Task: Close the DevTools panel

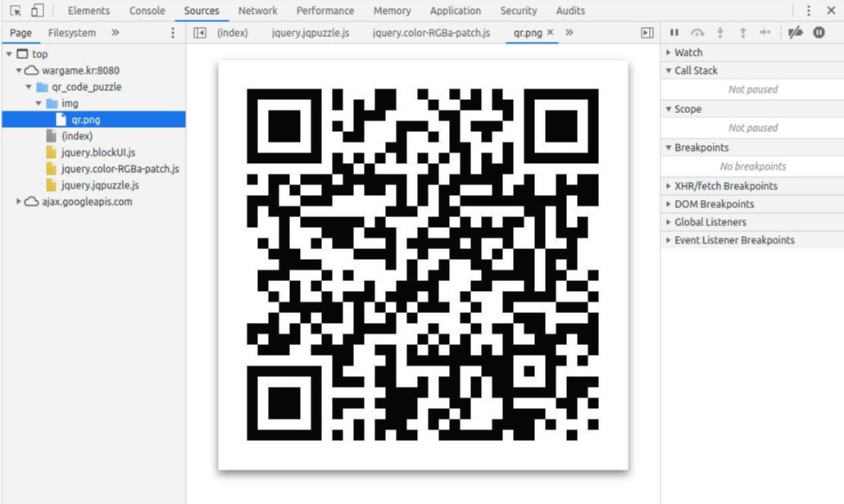Action: (831, 11)
